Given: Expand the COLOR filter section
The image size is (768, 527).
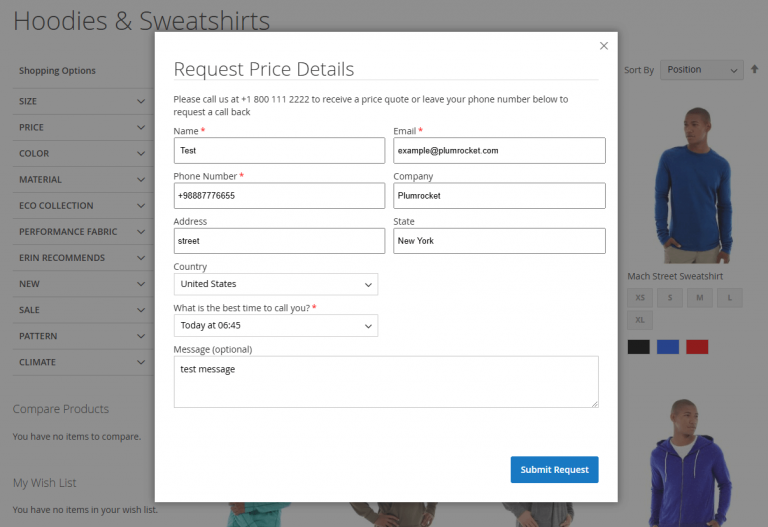Looking at the screenshot, I should point(81,153).
